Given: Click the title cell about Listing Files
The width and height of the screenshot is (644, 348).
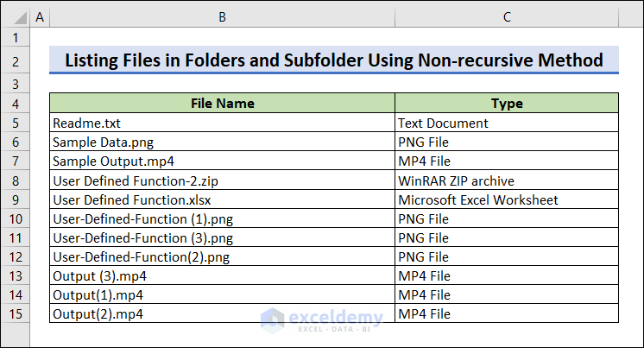Looking at the screenshot, I should tap(334, 60).
